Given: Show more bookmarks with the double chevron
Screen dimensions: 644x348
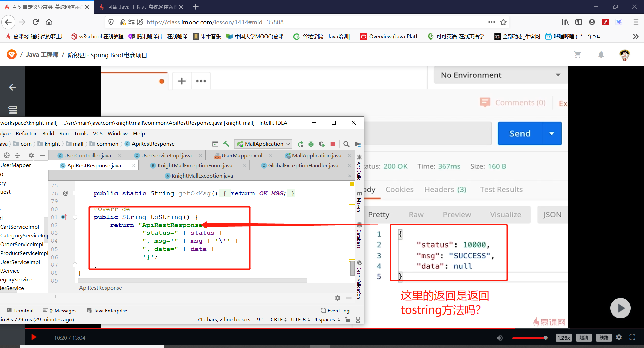Looking at the screenshot, I should click(635, 36).
